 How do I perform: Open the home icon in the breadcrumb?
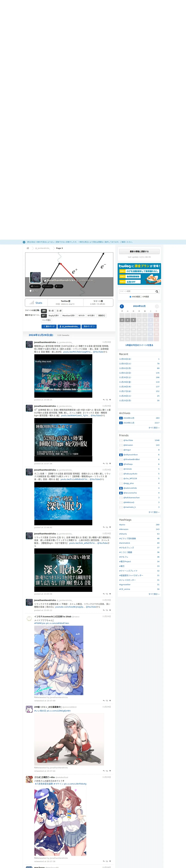click(x=28, y=248)
